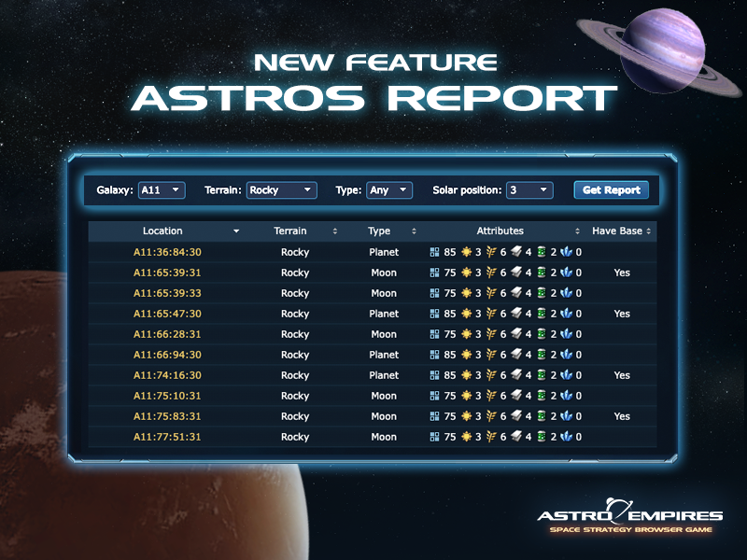This screenshot has width=747, height=560.
Task: Open location link A11:77:51:31
Action: (167, 436)
